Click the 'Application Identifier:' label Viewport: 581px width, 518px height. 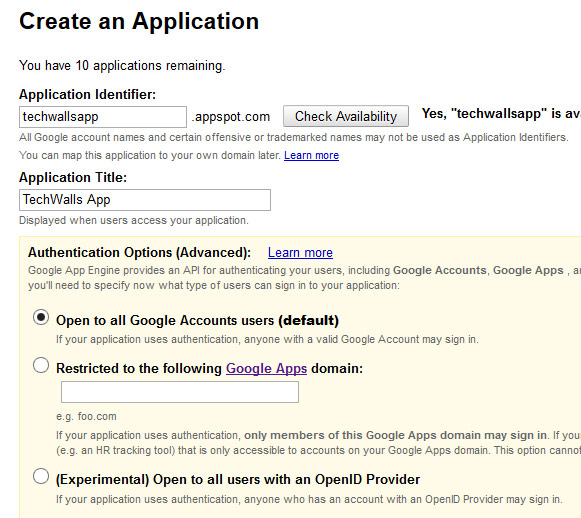point(87,94)
